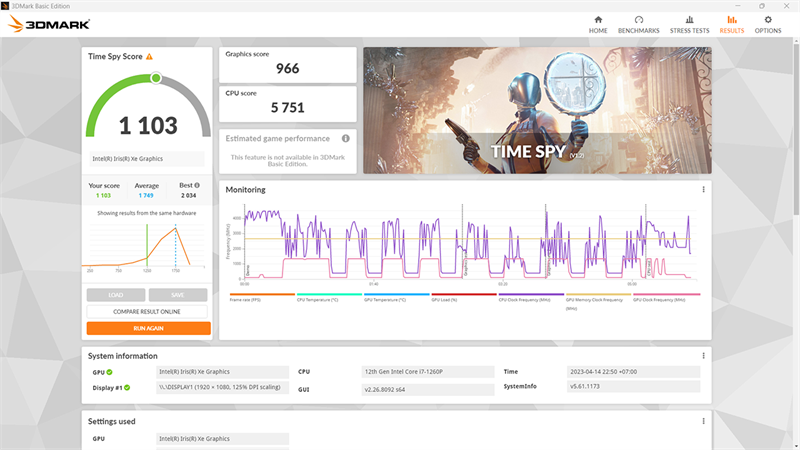Click the best score value 2 034
Viewport: 800px width, 450px height.
pyautogui.click(x=188, y=195)
